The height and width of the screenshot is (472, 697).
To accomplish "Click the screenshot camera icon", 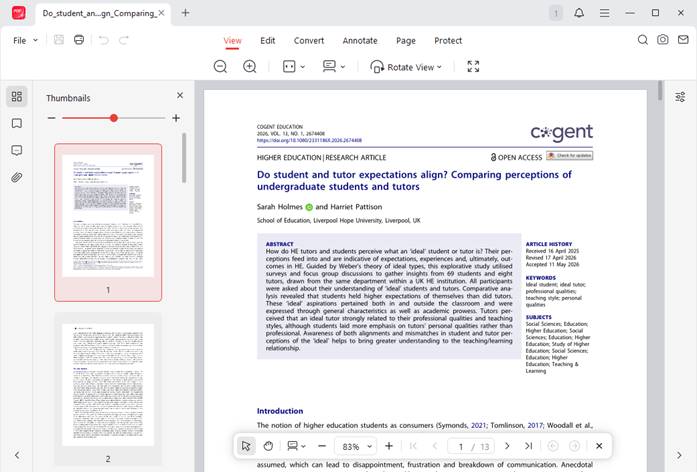I will 663,40.
